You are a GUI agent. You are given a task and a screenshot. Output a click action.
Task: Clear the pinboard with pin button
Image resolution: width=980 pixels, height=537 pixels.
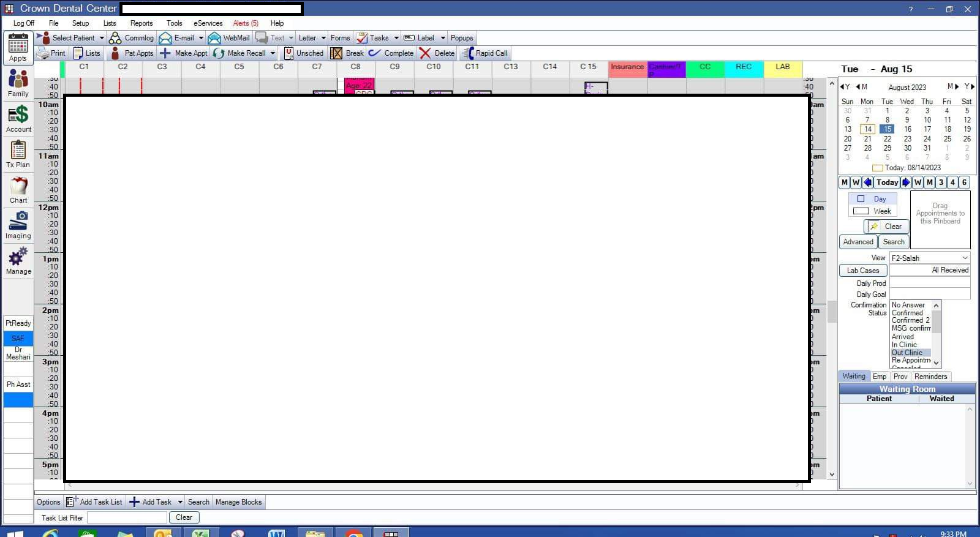[x=887, y=227]
